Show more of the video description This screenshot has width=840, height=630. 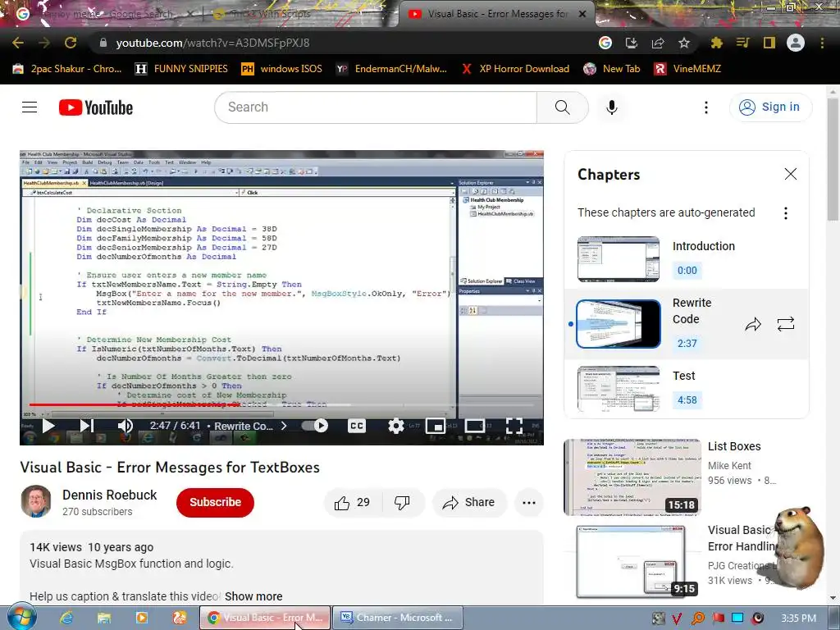[x=253, y=596]
